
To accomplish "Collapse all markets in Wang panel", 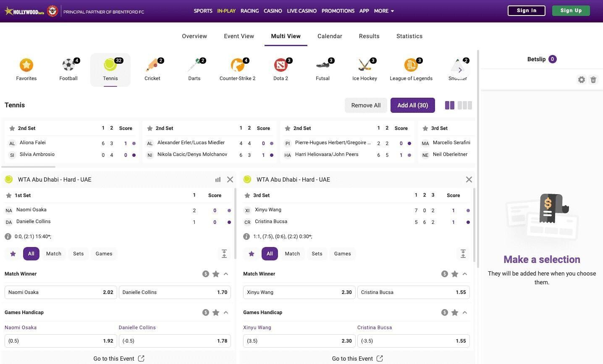I will [463, 254].
